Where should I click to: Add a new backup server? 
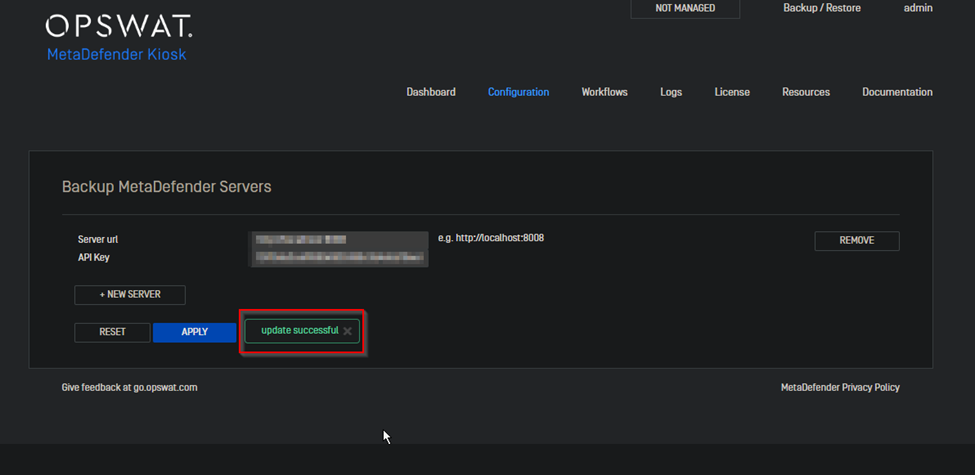point(130,295)
